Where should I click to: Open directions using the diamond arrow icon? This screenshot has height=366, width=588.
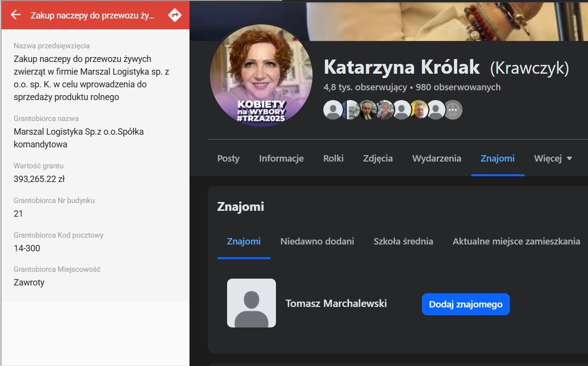pos(174,15)
